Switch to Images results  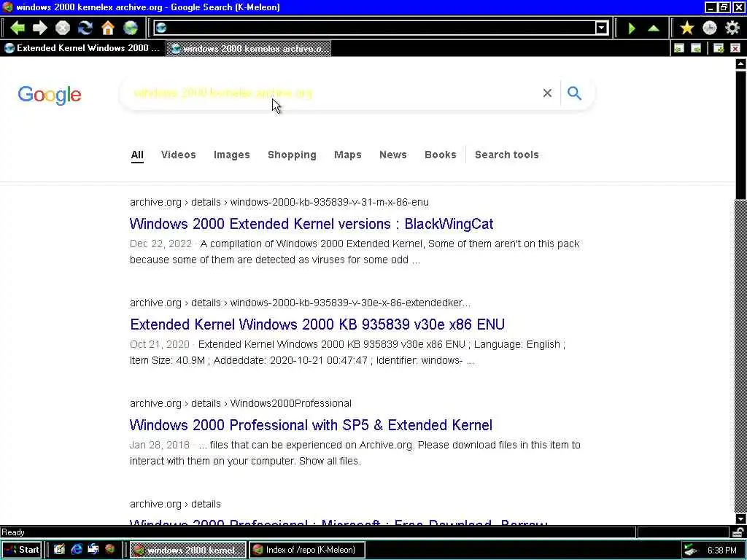(x=231, y=155)
